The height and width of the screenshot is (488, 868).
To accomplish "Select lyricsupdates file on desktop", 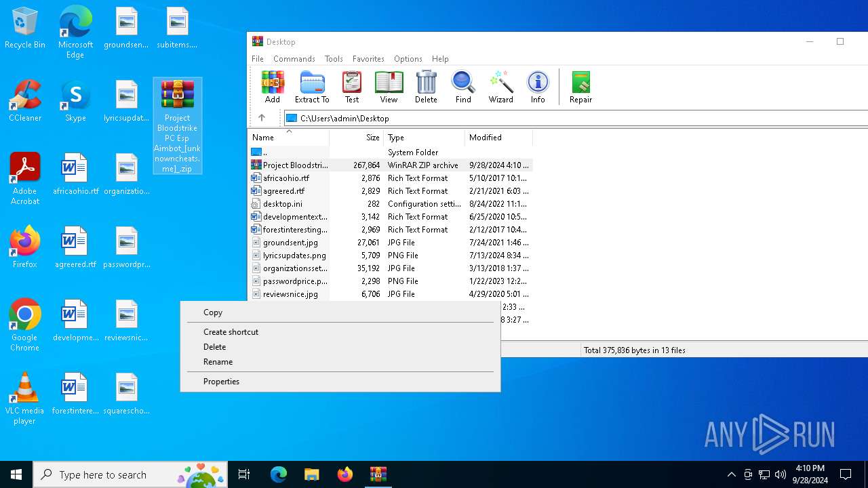I will point(126,102).
